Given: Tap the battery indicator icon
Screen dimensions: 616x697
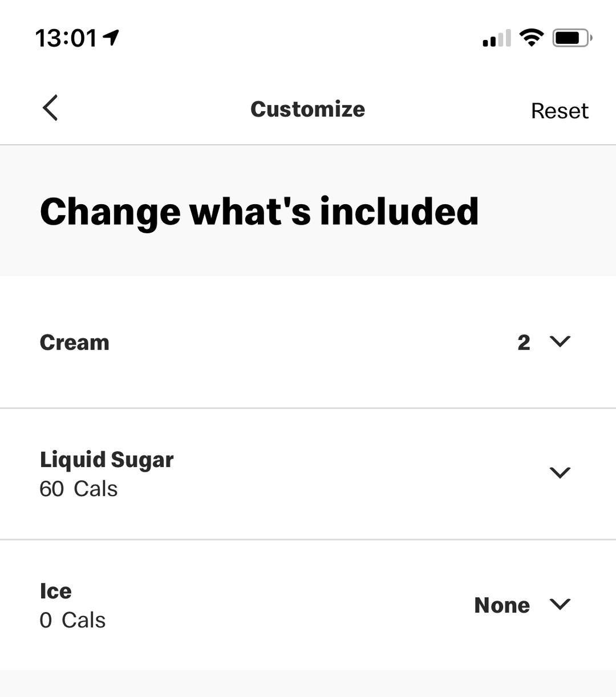Looking at the screenshot, I should pos(572,38).
